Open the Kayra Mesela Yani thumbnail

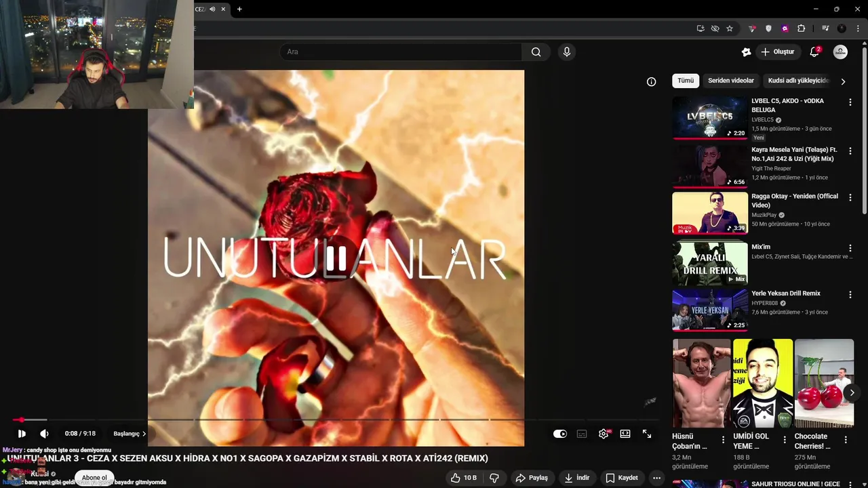pyautogui.click(x=709, y=165)
